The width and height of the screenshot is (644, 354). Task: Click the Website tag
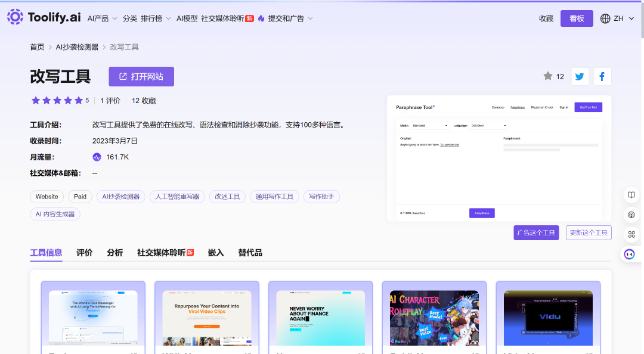pos(47,197)
